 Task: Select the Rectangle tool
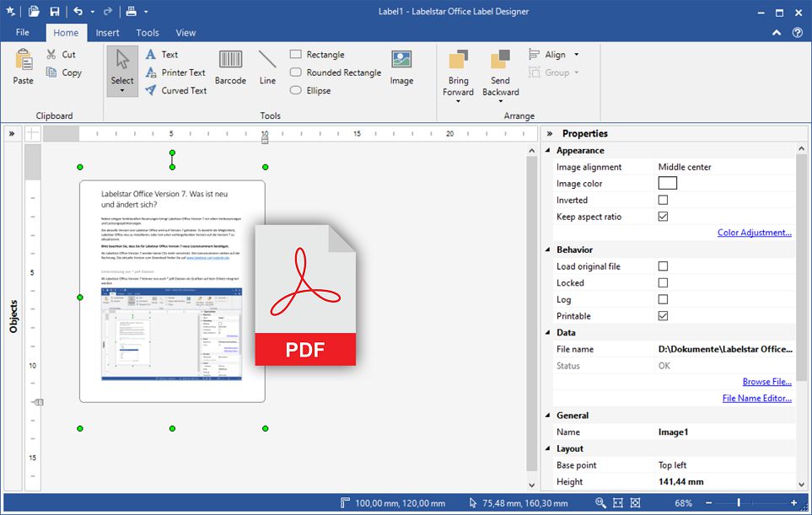pos(317,54)
